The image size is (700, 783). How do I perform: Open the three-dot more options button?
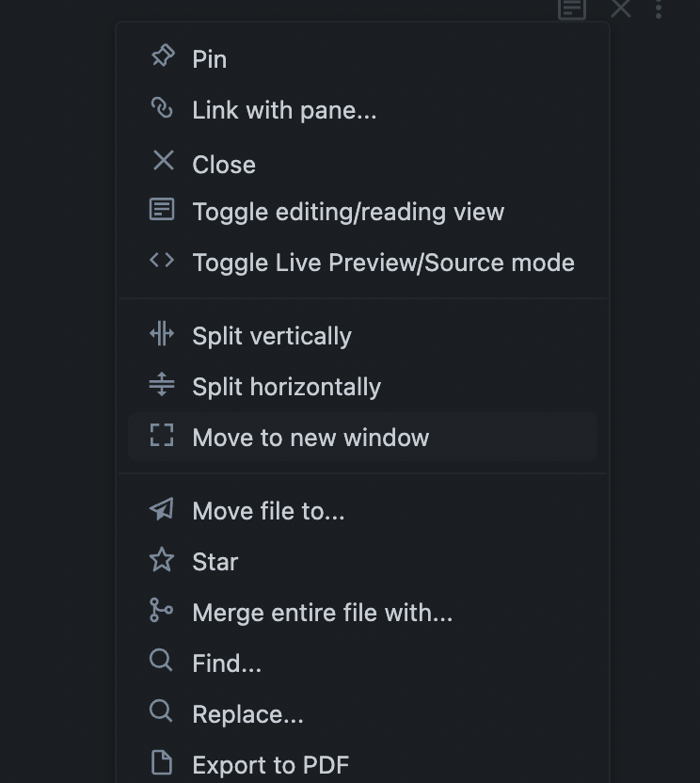pos(659,8)
